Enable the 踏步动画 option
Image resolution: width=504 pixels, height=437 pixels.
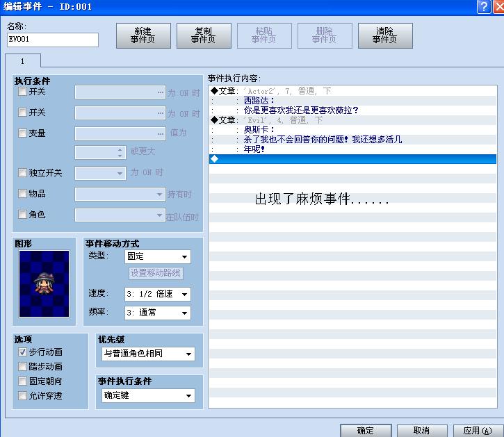(x=22, y=366)
